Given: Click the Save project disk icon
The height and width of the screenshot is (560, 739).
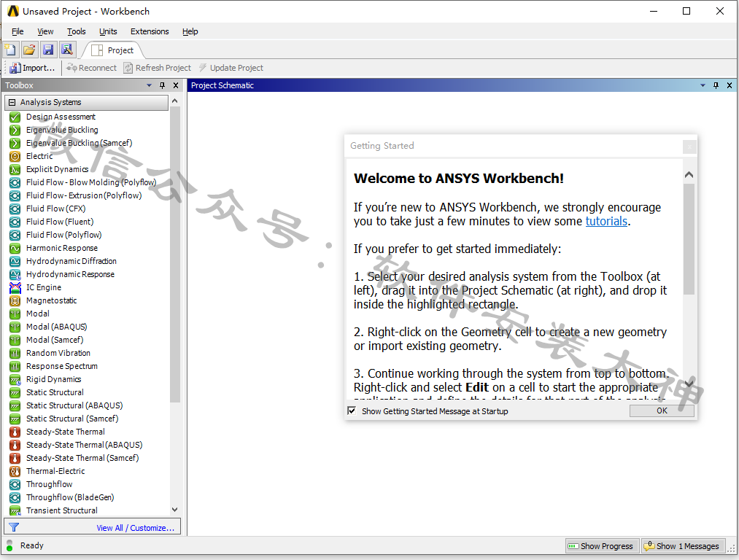Looking at the screenshot, I should coord(48,50).
